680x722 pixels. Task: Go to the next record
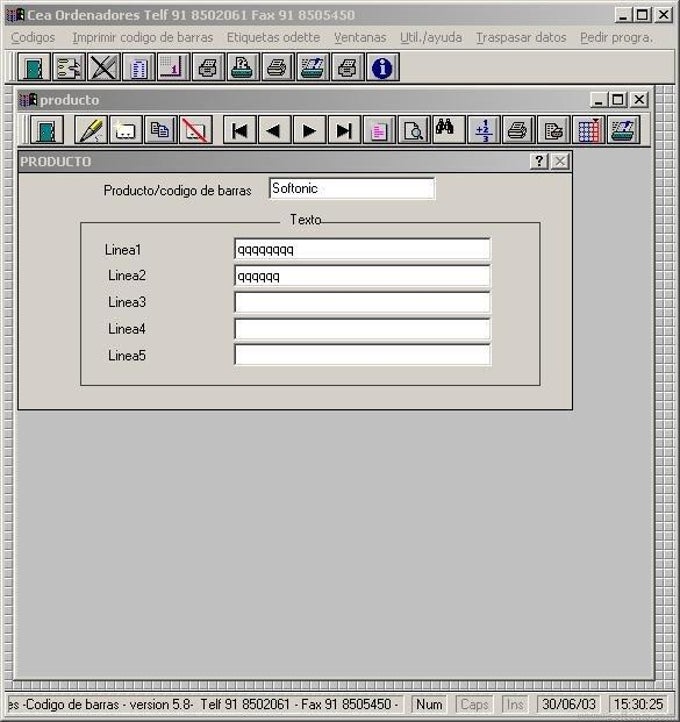pos(309,130)
